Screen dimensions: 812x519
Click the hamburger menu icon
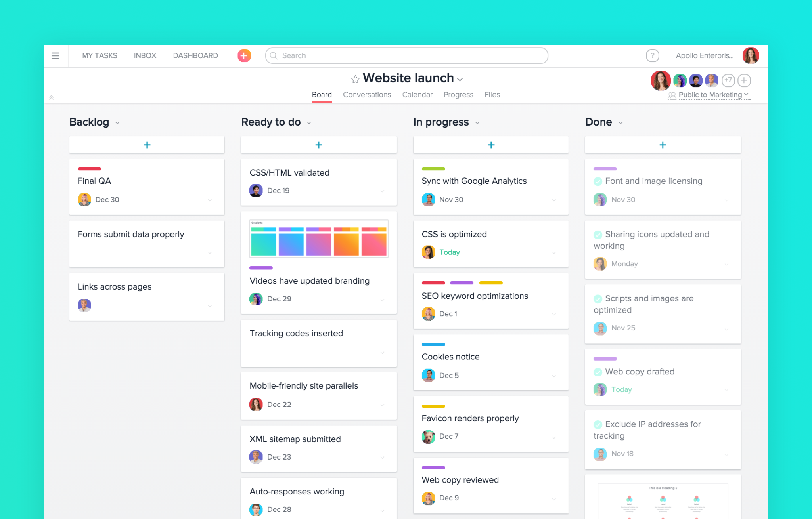pos(56,56)
